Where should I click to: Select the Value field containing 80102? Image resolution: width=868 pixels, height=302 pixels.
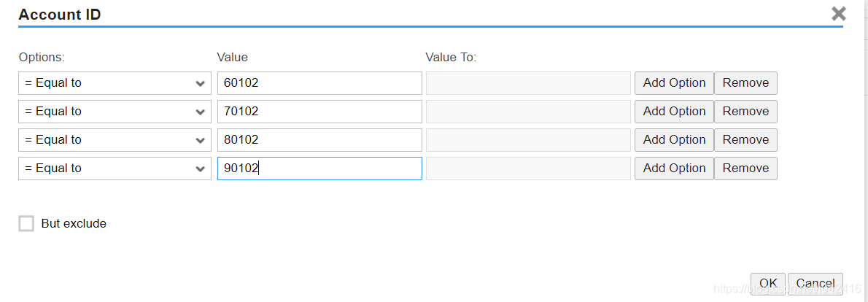point(319,140)
